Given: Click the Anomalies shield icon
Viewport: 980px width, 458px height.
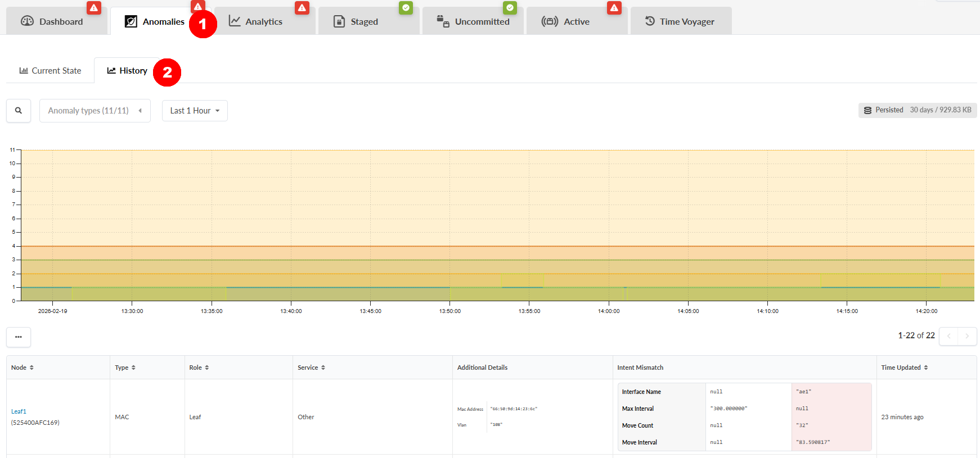Looking at the screenshot, I should 131,21.
